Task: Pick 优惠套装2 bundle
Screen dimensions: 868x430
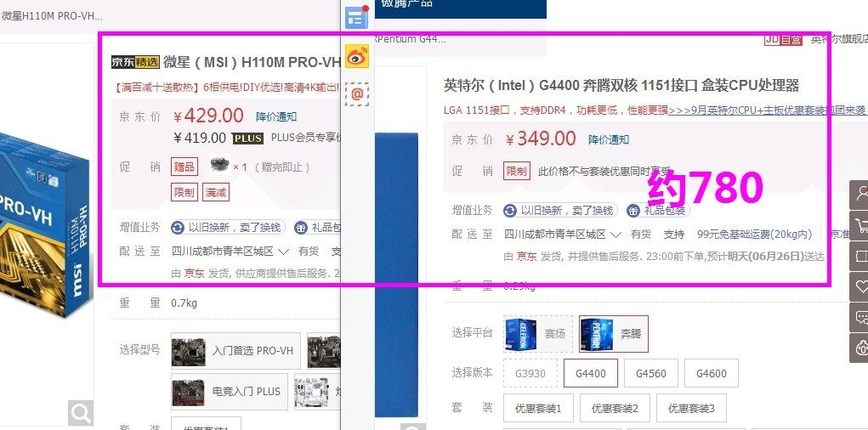Action: click(x=615, y=409)
